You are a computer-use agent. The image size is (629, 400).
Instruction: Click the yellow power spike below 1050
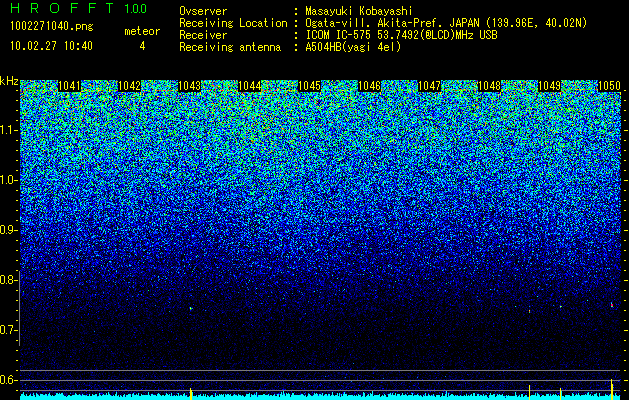612,389
